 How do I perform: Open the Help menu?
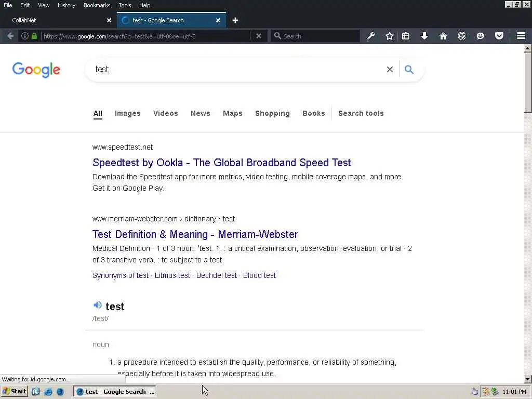click(x=144, y=5)
